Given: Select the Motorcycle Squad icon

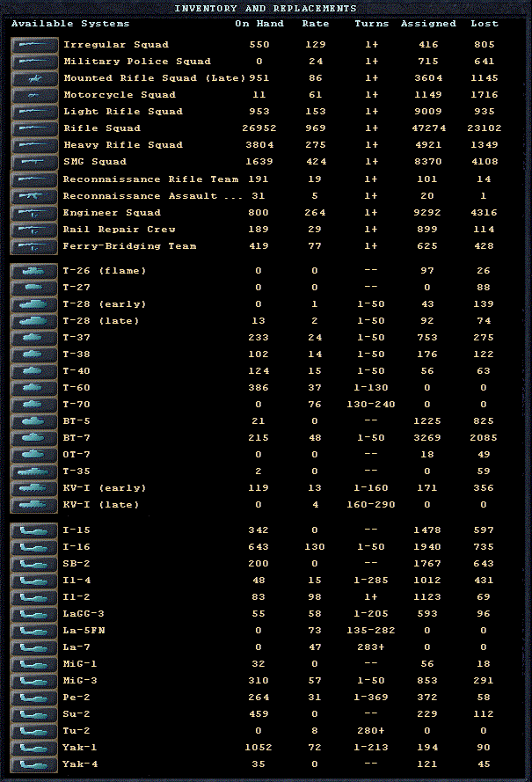Looking at the screenshot, I should (34, 95).
